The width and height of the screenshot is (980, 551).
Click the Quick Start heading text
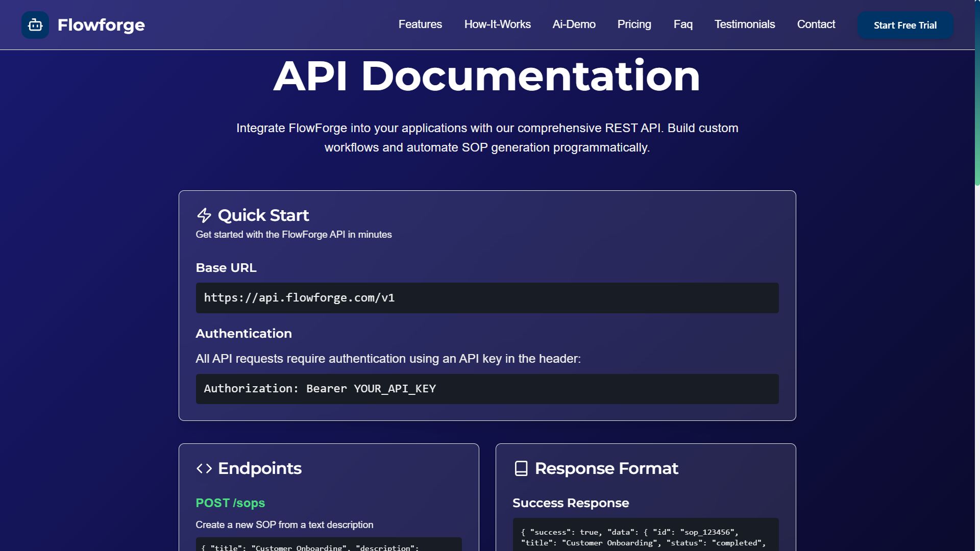(x=263, y=215)
